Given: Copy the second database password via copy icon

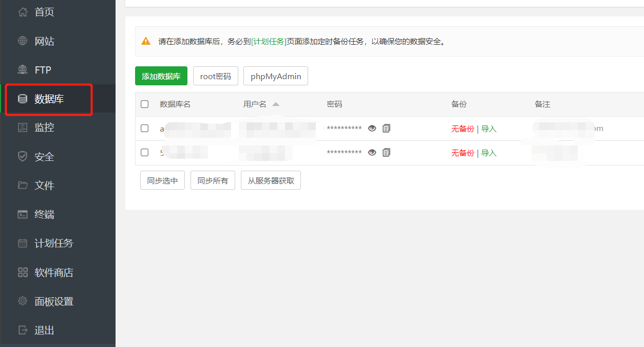Looking at the screenshot, I should 386,152.
